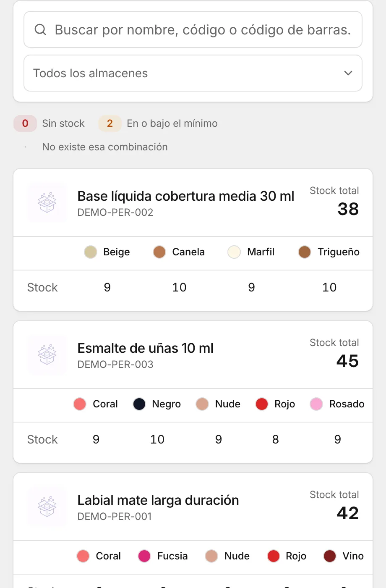
Task: Open Labial mate product placeholder image
Action: click(x=47, y=507)
